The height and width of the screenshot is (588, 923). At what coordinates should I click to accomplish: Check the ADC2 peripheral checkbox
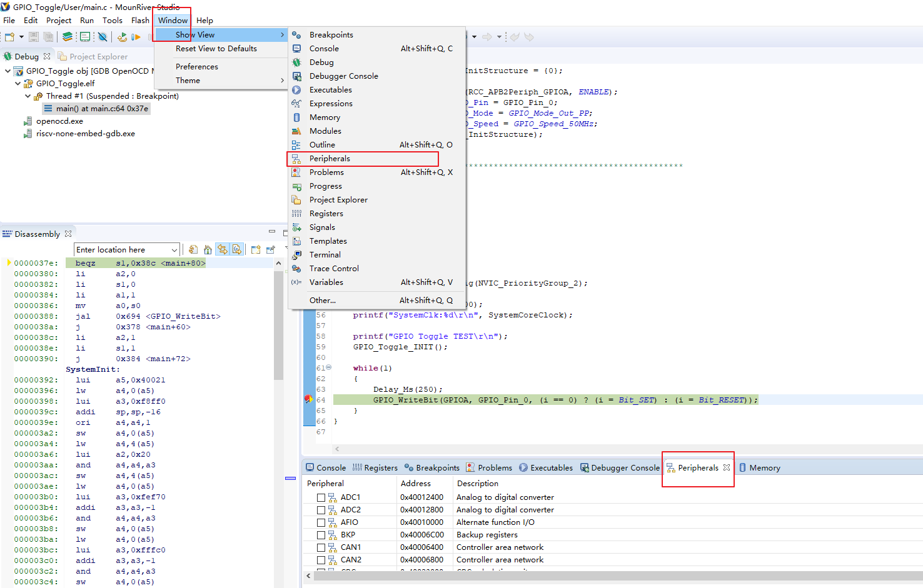(x=321, y=510)
